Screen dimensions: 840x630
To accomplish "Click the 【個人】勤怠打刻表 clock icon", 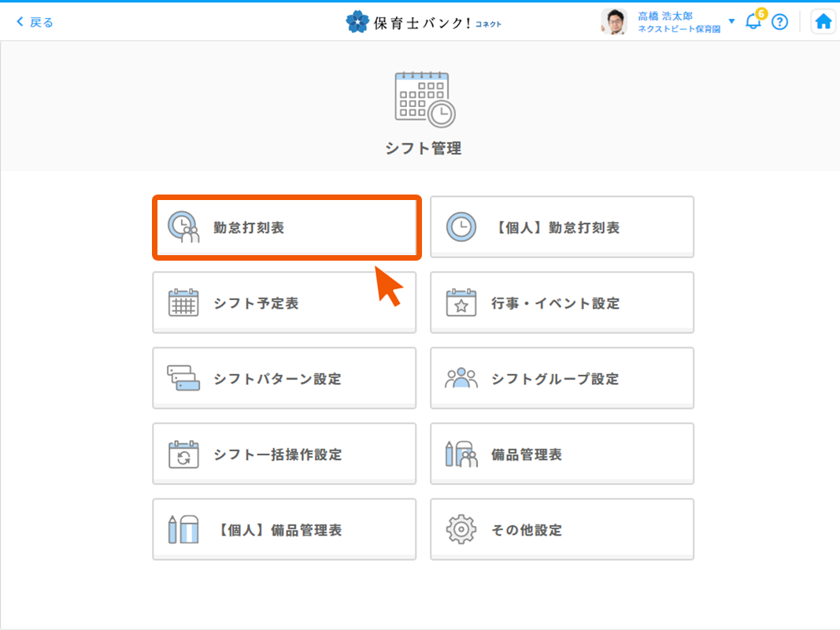I will (x=461, y=228).
